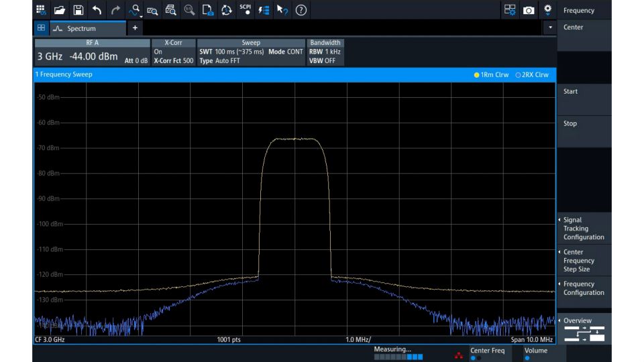Click the 3 GHz frequency value
This screenshot has width=644, height=362.
50,56
